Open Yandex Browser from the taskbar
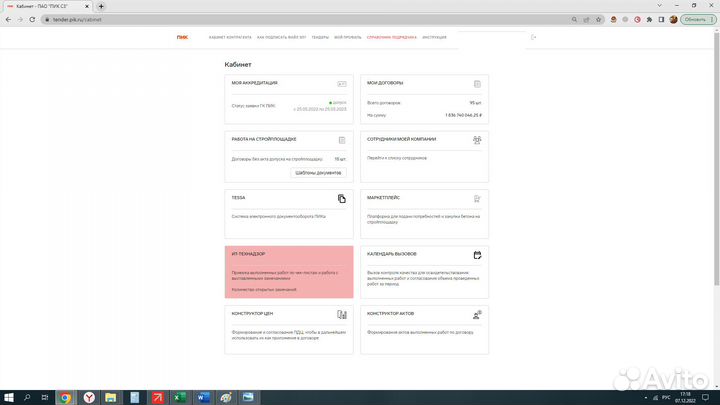The width and height of the screenshot is (720, 405). point(89,398)
